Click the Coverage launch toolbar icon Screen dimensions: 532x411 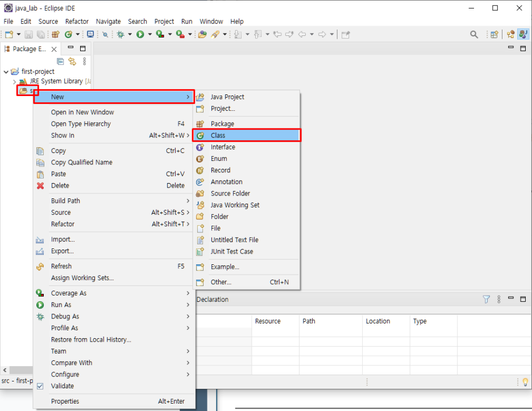click(160, 34)
